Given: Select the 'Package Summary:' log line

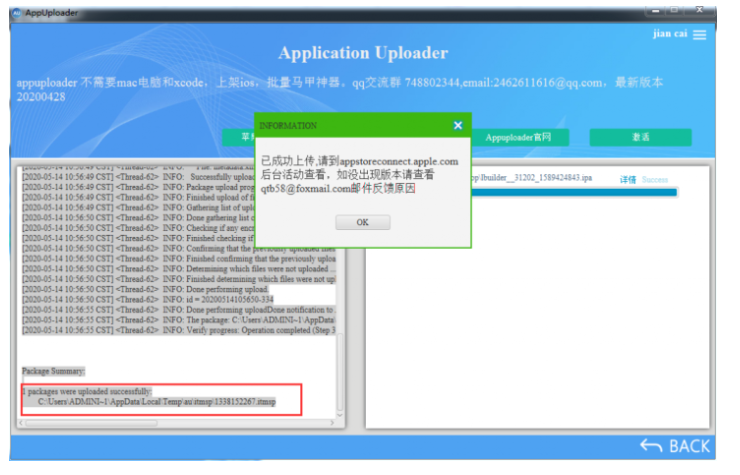Looking at the screenshot, I should [x=53, y=371].
